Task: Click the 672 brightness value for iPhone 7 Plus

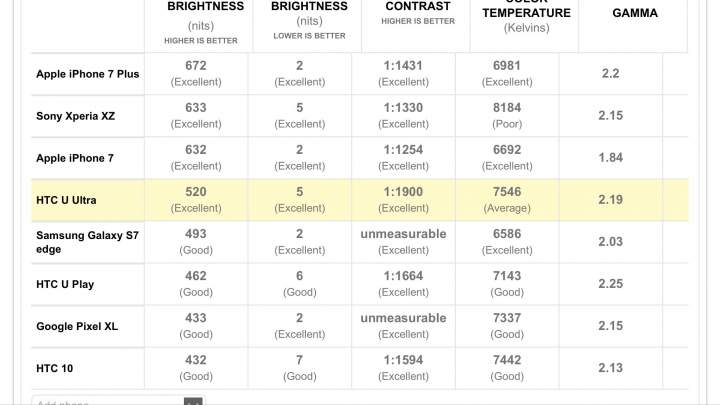Action: click(x=197, y=67)
